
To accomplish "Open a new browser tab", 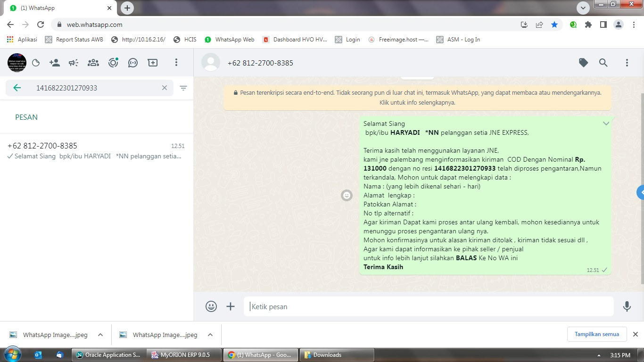I will 127,8.
